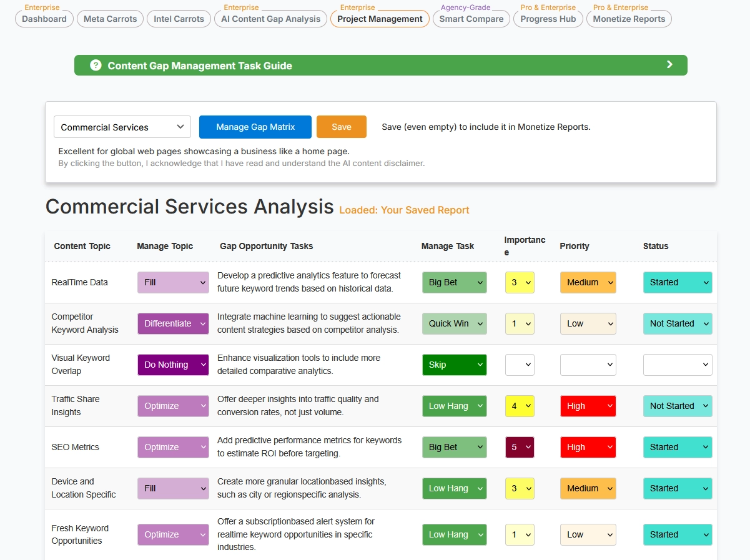750x560 pixels.
Task: Open the Skip Manage Task dropdown
Action: [455, 365]
